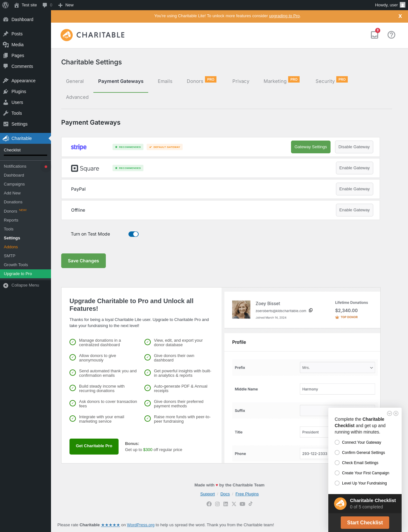The width and height of the screenshot is (408, 532).
Task: Open the Docs footer link
Action: click(x=225, y=494)
